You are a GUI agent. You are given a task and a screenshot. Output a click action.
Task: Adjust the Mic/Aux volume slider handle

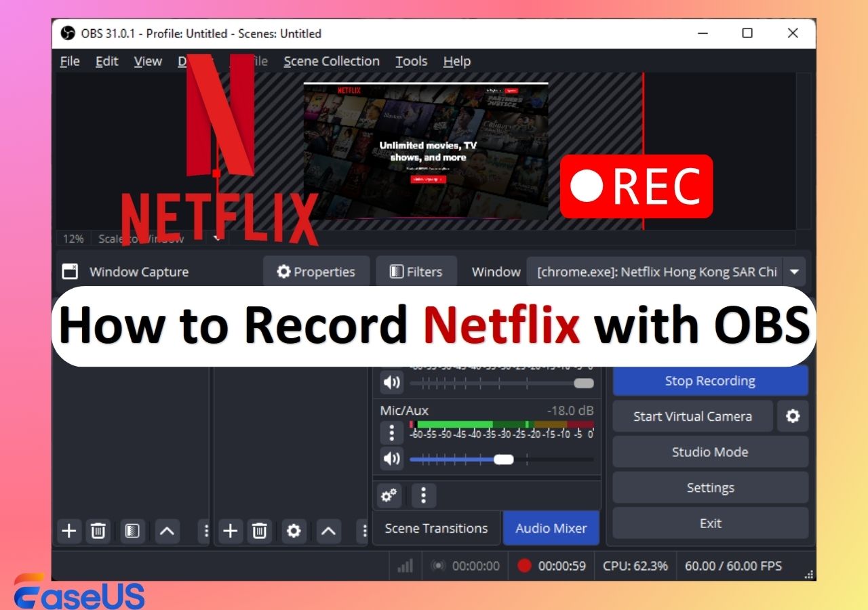[504, 459]
